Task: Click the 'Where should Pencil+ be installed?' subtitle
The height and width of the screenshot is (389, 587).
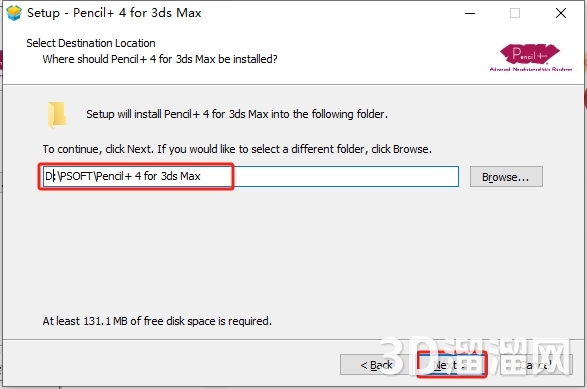Action: click(x=160, y=59)
